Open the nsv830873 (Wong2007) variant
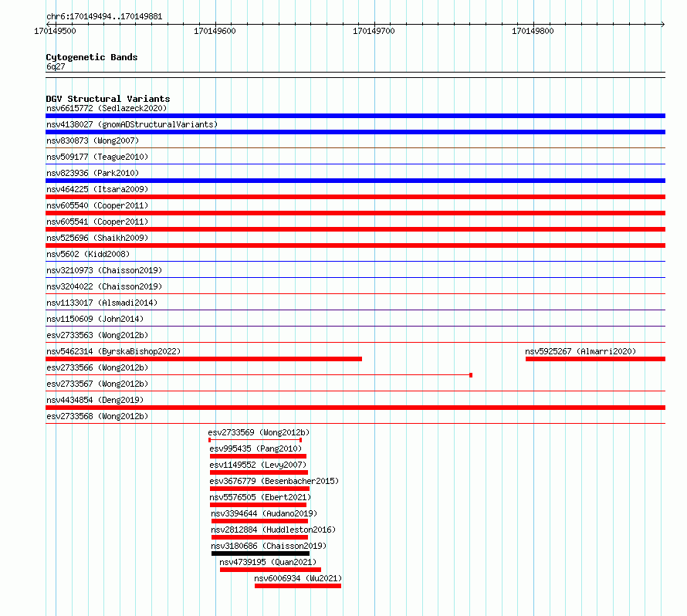This screenshot has height=616, width=687. click(x=93, y=140)
